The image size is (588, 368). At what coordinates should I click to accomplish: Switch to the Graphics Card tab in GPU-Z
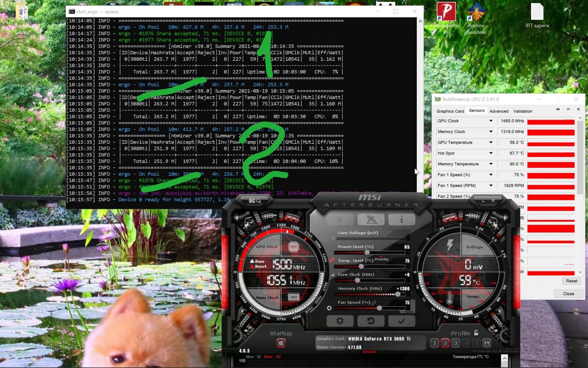pyautogui.click(x=450, y=111)
